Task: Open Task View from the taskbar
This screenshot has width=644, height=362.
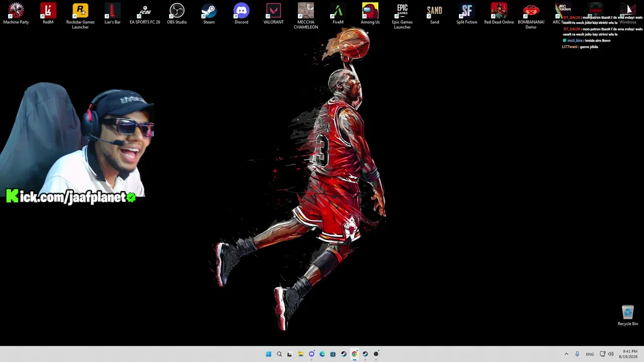Action: point(290,354)
